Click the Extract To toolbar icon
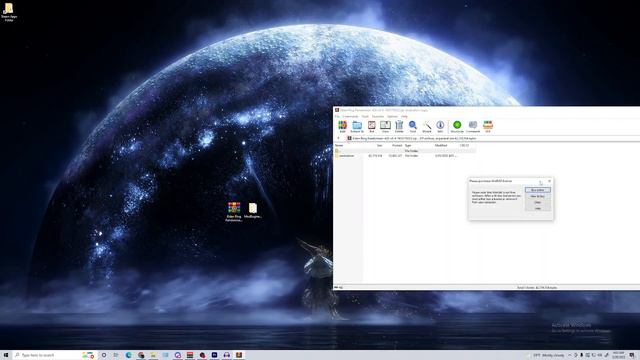The width and height of the screenshot is (640, 360). (x=357, y=127)
